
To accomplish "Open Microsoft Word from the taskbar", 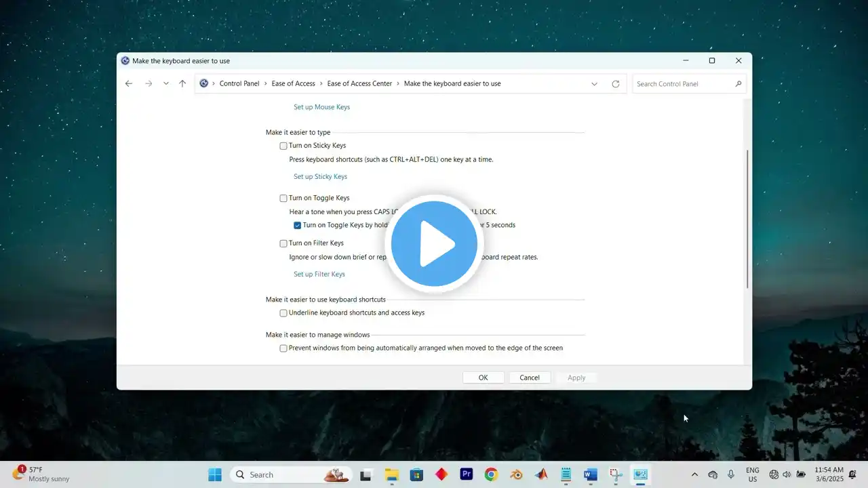I will pyautogui.click(x=591, y=474).
